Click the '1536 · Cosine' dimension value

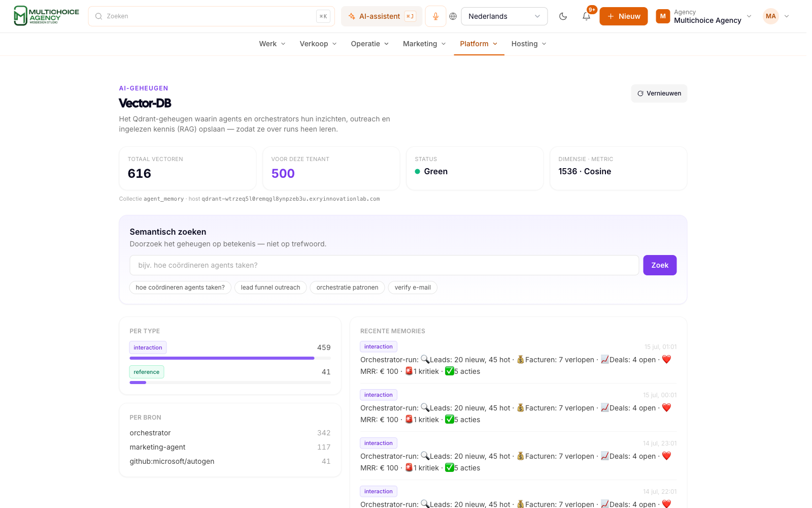coord(585,172)
